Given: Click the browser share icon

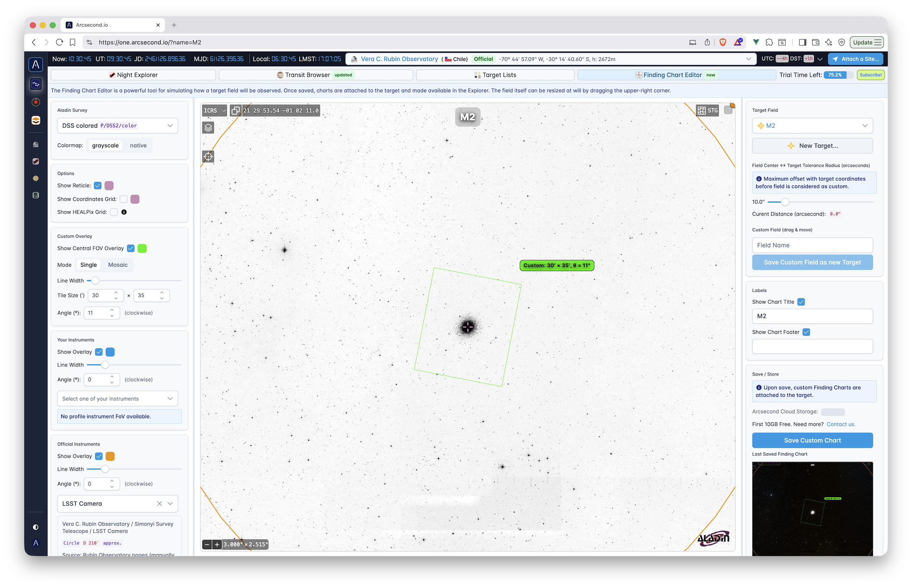Looking at the screenshot, I should (707, 42).
